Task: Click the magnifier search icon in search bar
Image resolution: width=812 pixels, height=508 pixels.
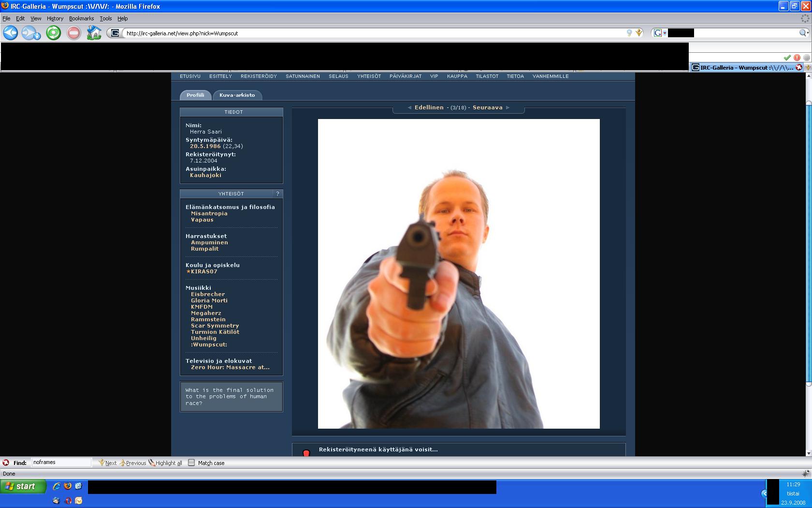Action: (x=803, y=33)
